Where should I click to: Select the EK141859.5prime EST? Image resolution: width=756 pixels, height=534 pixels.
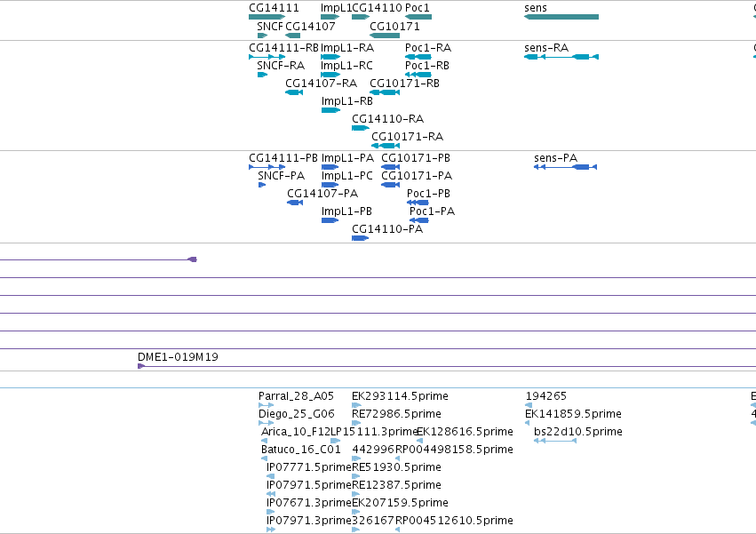coord(527,423)
